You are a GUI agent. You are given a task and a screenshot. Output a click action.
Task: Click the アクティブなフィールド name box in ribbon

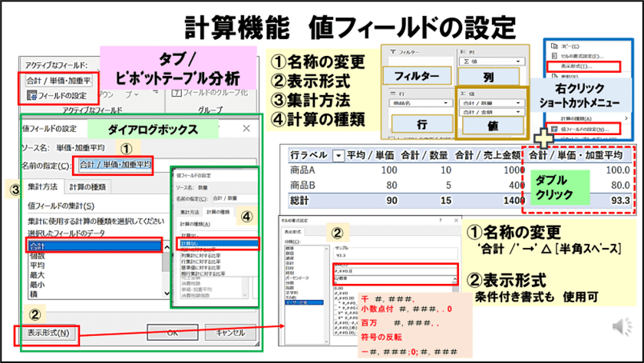(x=59, y=81)
